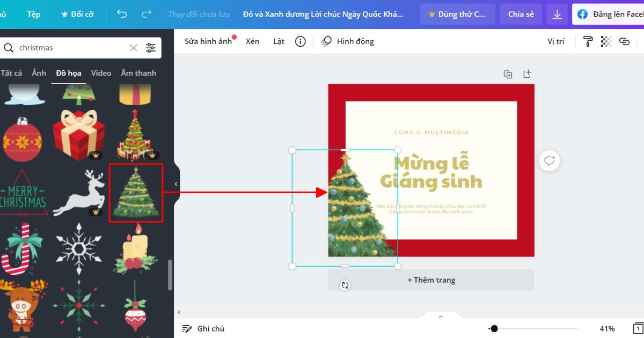
Task: Switch to the Video tab
Action: click(x=101, y=72)
